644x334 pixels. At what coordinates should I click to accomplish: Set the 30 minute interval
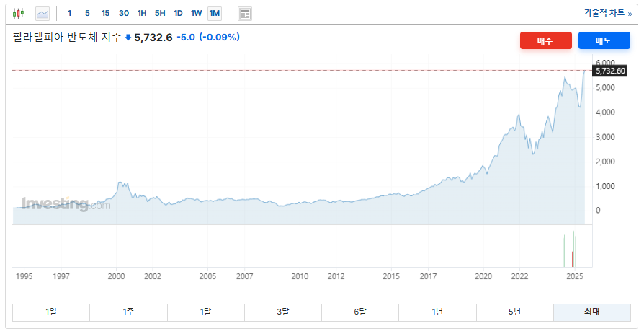click(x=124, y=14)
